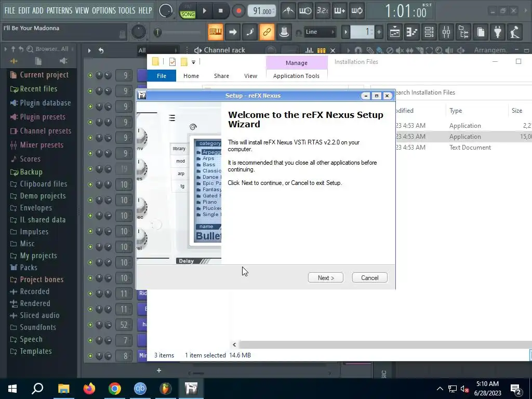Toggle the 3-2-1 recording countdown
This screenshot has height=399, width=532.
click(x=322, y=11)
